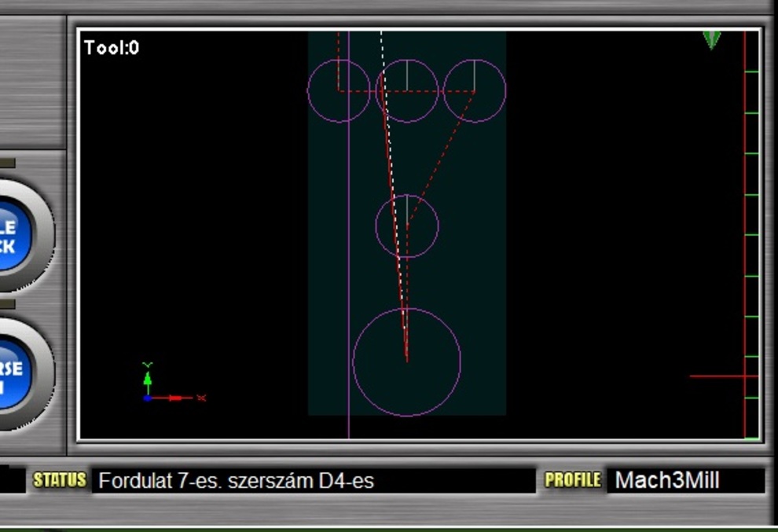Select the top-right circle in toolpath
This screenshot has width=778, height=532.
pyautogui.click(x=475, y=91)
